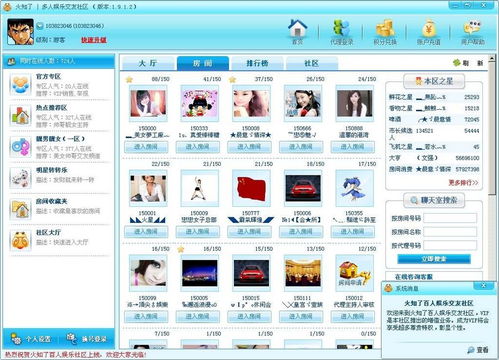The image size is (499, 360).
Task: Click the 在线咨询客服 panel
Action: [x=434, y=276]
